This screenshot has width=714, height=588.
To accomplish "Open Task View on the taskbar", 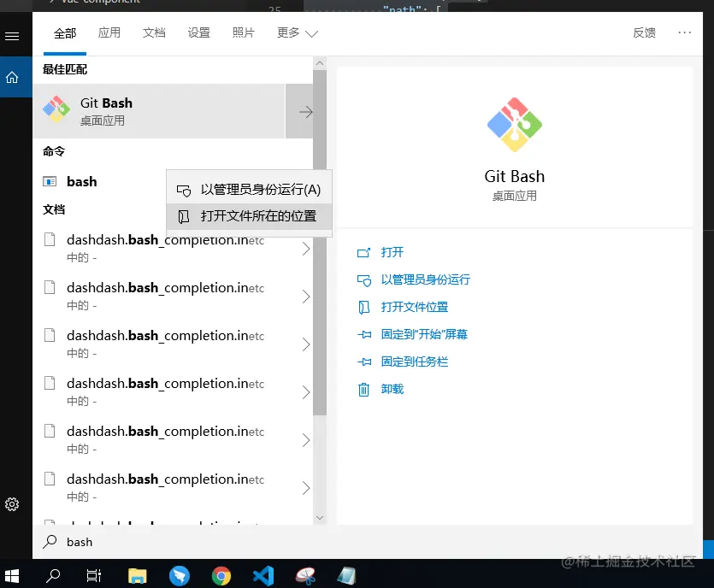I will (94, 576).
